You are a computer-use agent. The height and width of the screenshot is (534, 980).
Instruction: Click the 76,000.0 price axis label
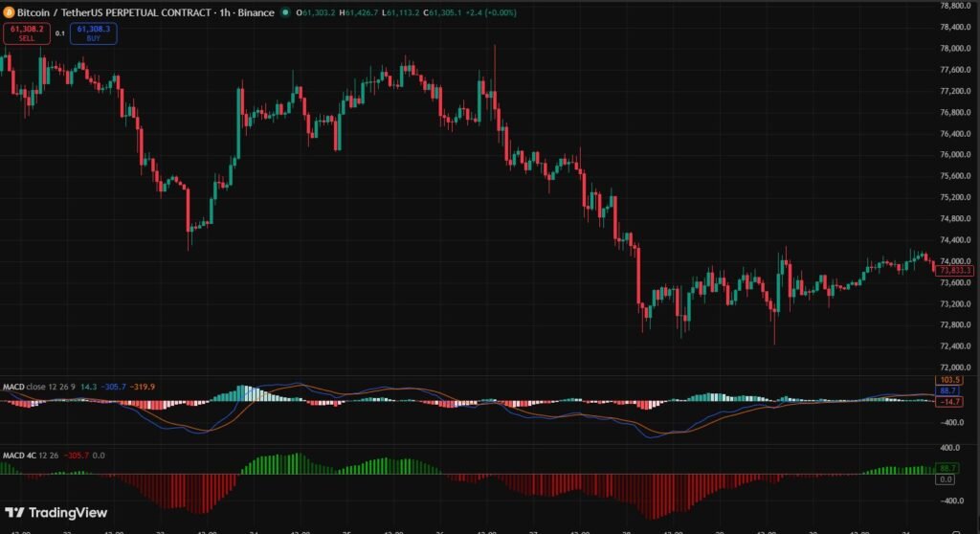pyautogui.click(x=955, y=155)
